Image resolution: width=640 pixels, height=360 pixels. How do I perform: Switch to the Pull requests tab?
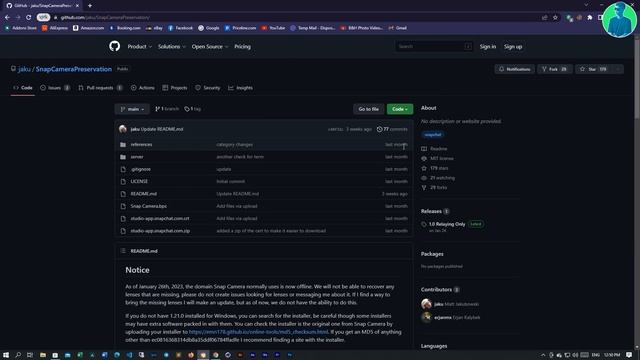pos(100,88)
